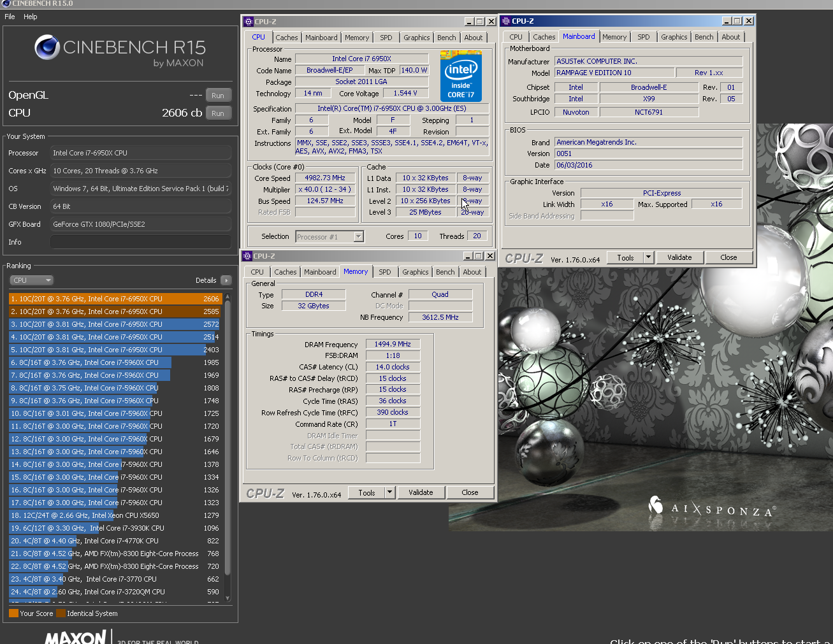Select ranking entry 2 scoring 2585
Image resolution: width=833 pixels, height=644 pixels.
(115, 311)
